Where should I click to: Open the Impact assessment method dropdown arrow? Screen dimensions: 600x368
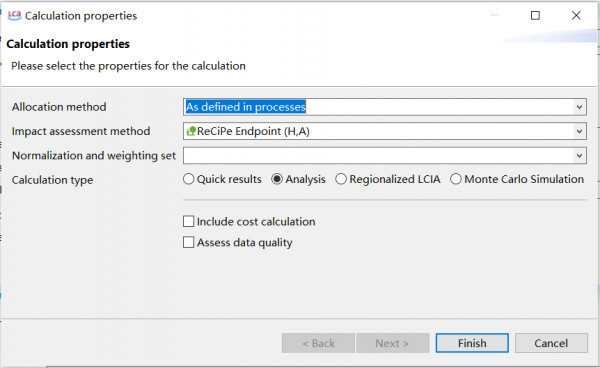point(579,132)
